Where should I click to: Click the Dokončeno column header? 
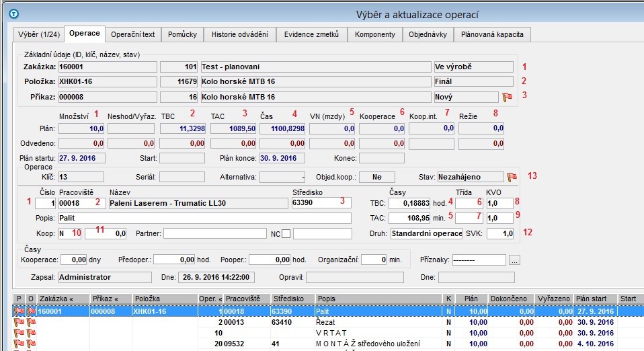pos(512,299)
